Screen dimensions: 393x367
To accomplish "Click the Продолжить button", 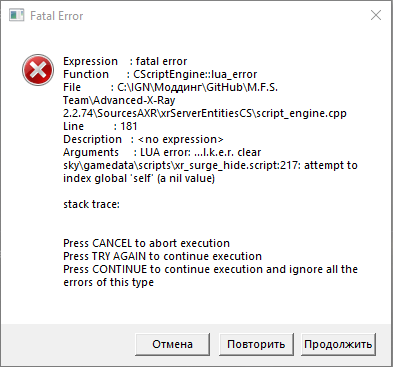I will point(338,344).
